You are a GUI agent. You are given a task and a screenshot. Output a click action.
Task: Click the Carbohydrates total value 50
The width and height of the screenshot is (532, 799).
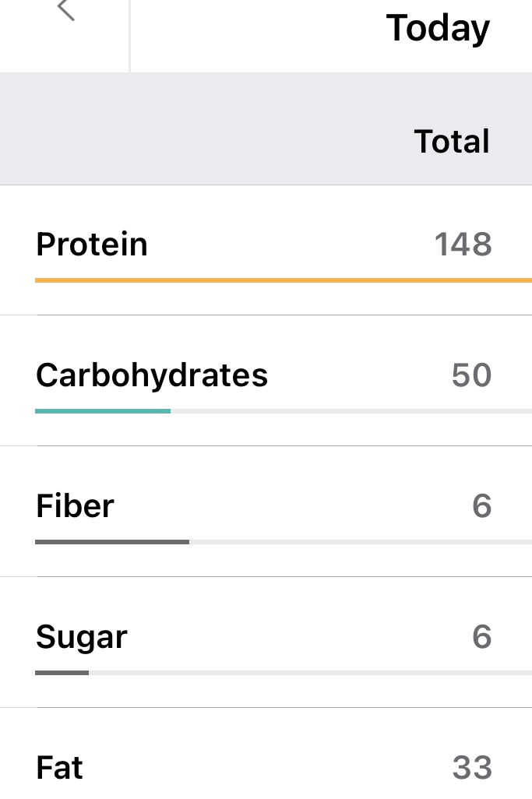[x=471, y=375]
